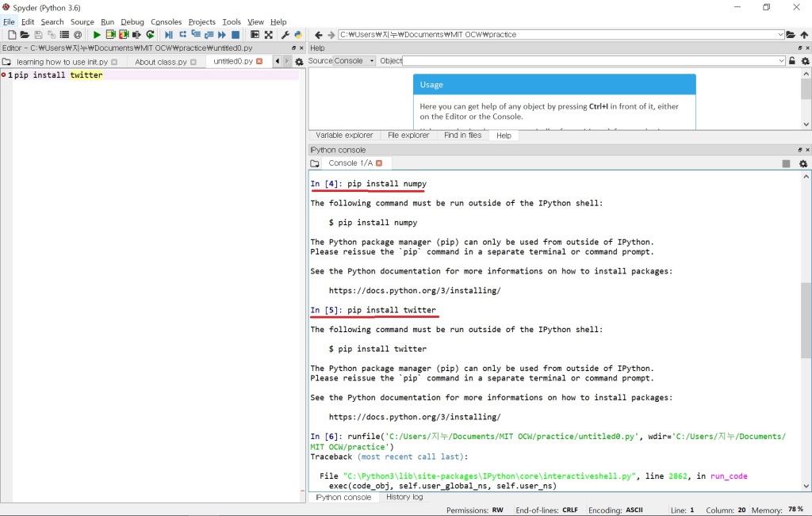Open the Source Console dropdown
This screenshot has height=516, width=812.
(x=354, y=60)
